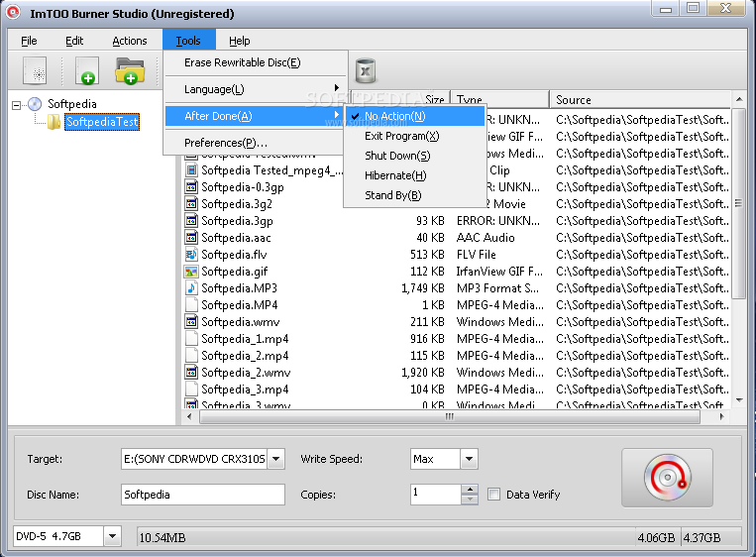Select the checked No Action(N) option
Viewport: 756px width, 557px height.
(415, 116)
